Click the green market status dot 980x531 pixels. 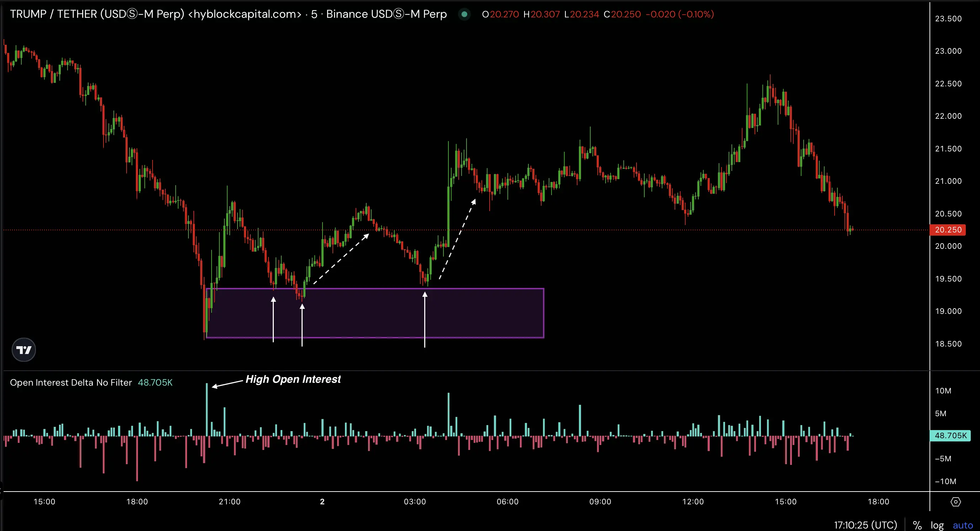click(464, 15)
